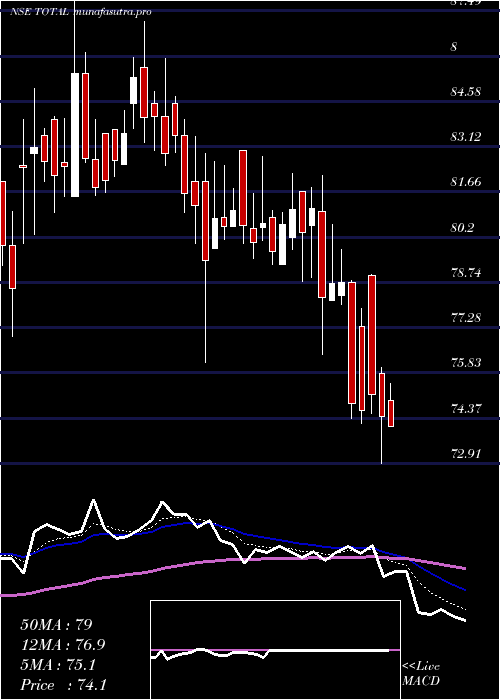Click inside the Live MACD mini chart

[275, 650]
